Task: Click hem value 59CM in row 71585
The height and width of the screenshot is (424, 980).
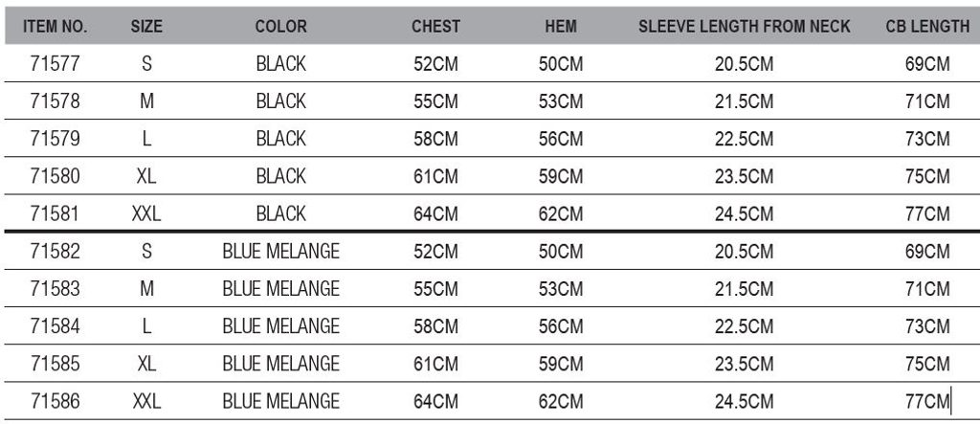Action: (x=560, y=364)
